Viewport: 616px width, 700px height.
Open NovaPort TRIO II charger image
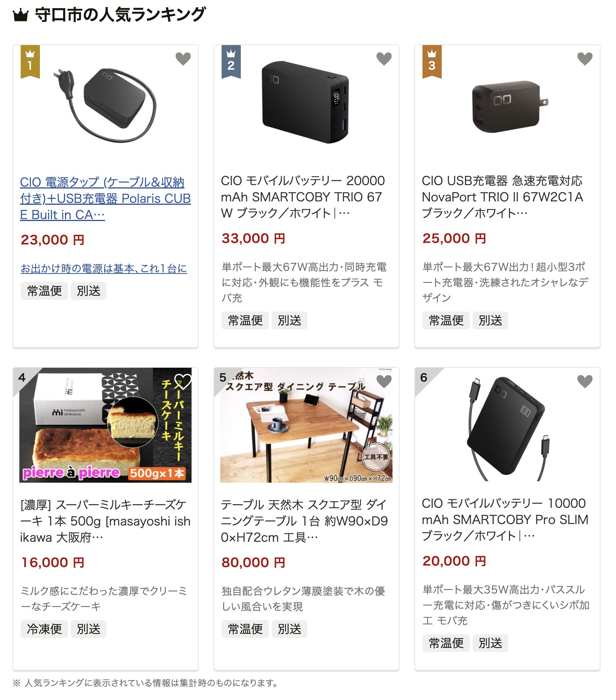[x=507, y=106]
